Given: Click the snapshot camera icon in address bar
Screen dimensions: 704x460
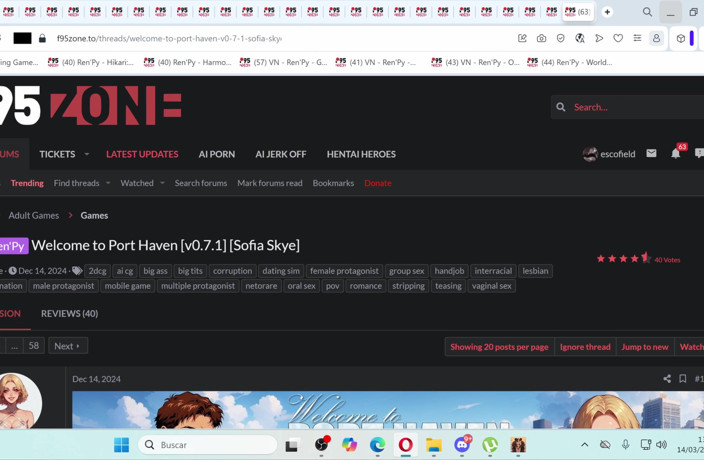Looking at the screenshot, I should pyautogui.click(x=541, y=39).
